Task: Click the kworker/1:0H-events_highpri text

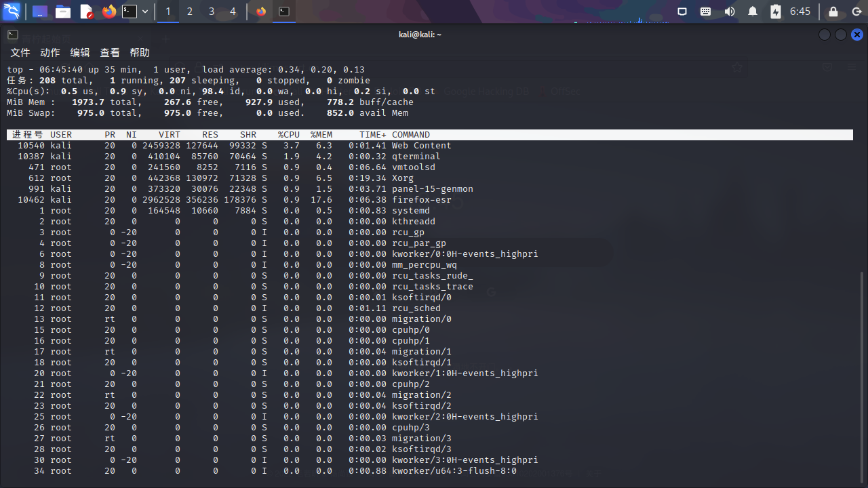Action: click(x=465, y=373)
